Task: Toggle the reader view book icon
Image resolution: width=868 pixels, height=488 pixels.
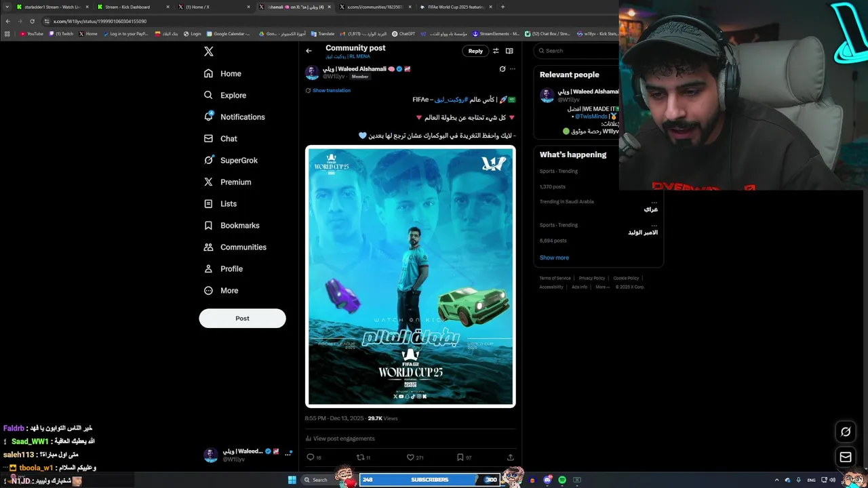Action: tap(509, 51)
